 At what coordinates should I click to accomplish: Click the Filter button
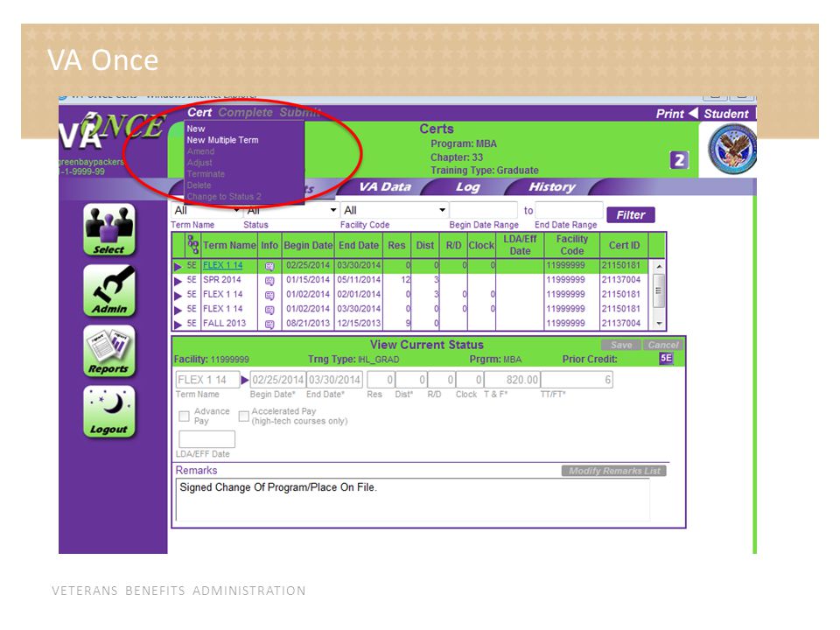(631, 215)
